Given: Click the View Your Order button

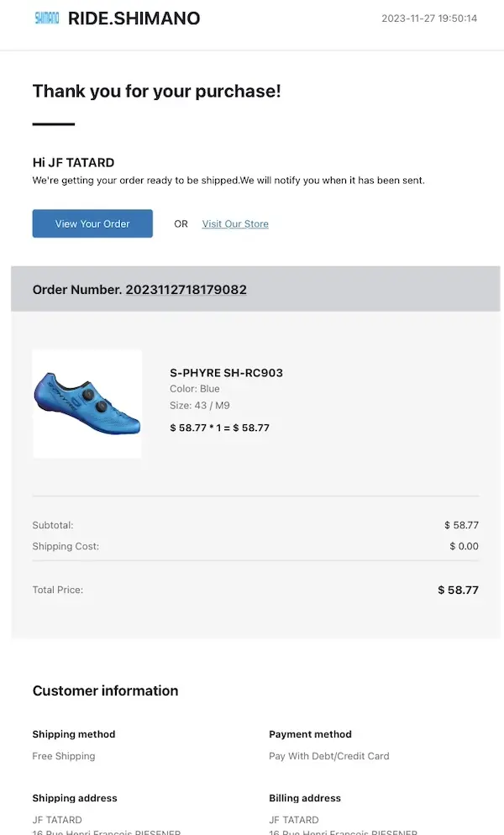Looking at the screenshot, I should (92, 223).
